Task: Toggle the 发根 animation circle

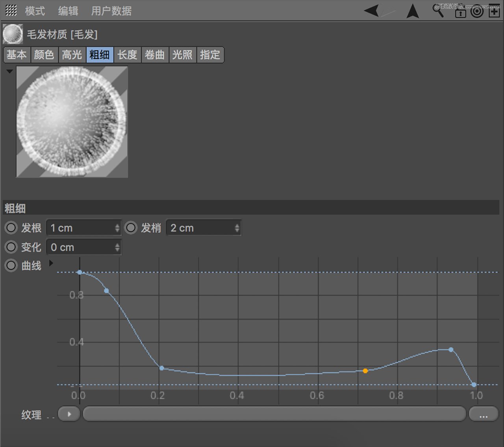Action: 11,228
